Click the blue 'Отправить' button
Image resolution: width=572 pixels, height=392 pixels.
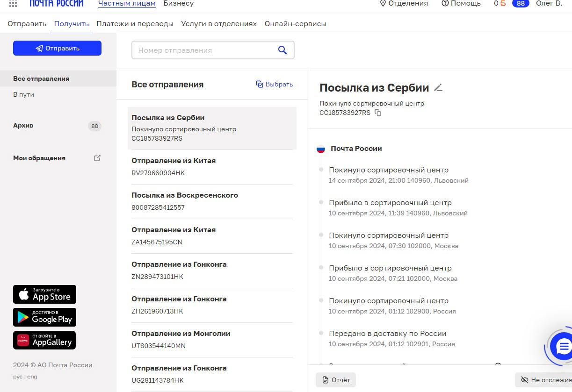[57, 48]
